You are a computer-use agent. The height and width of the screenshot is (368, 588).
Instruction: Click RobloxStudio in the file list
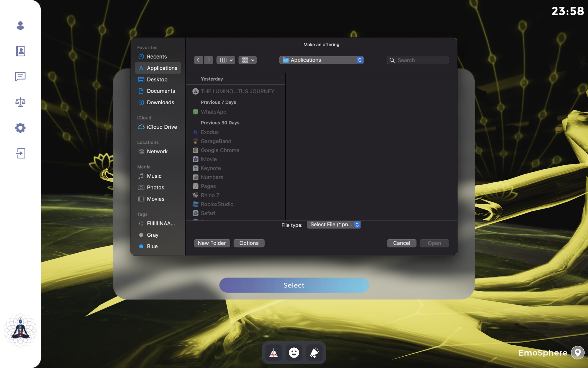click(236, 204)
